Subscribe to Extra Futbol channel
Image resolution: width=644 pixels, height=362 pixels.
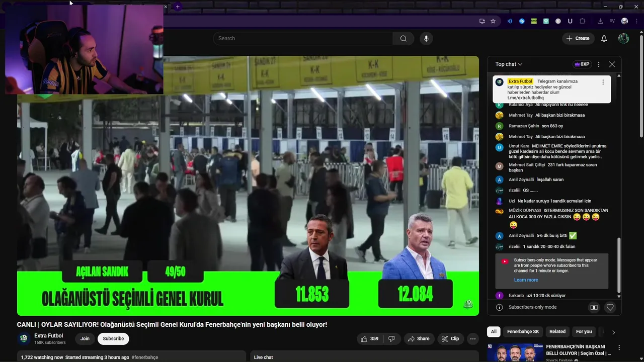(x=113, y=339)
